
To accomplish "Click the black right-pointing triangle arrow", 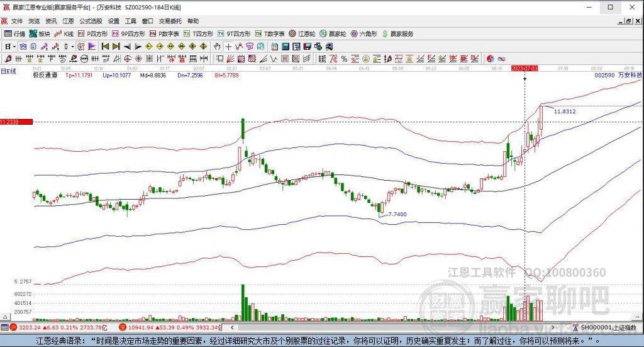I will coord(138,47).
